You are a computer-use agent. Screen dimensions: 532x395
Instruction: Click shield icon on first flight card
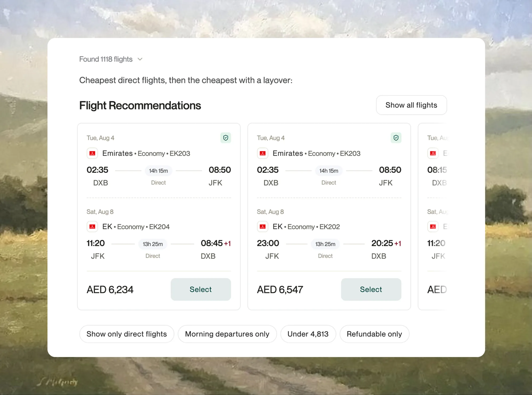pyautogui.click(x=226, y=138)
